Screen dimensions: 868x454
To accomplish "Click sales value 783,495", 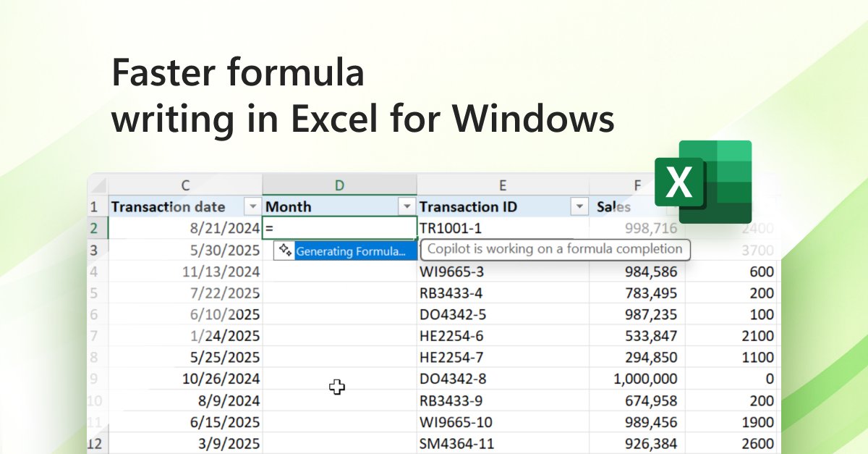I will coord(637,293).
